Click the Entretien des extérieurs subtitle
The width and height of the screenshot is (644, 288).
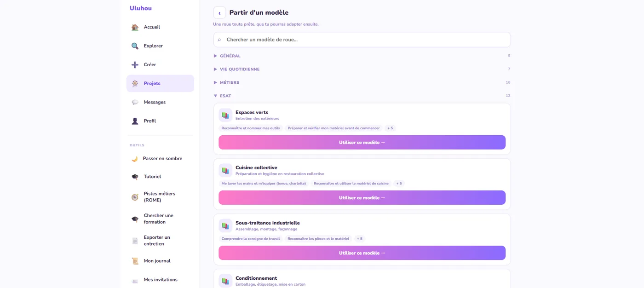(257, 119)
